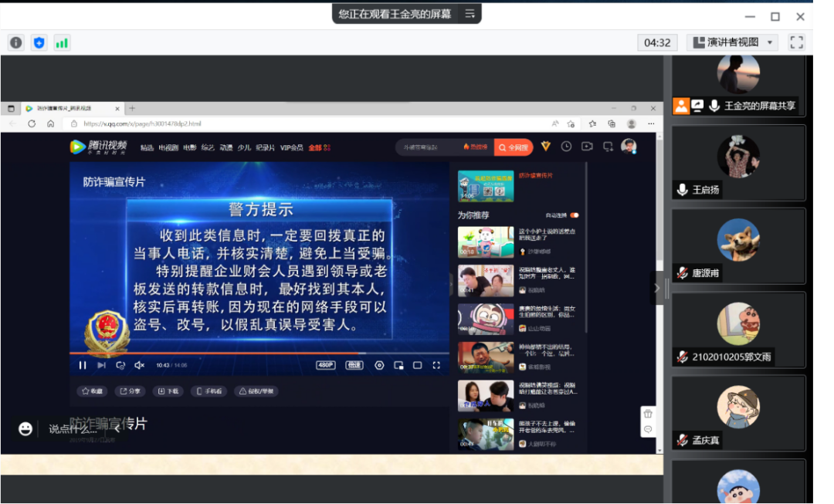Select 王金亮的屏幕共享 tile
This screenshot has height=504, width=834.
[x=738, y=85]
